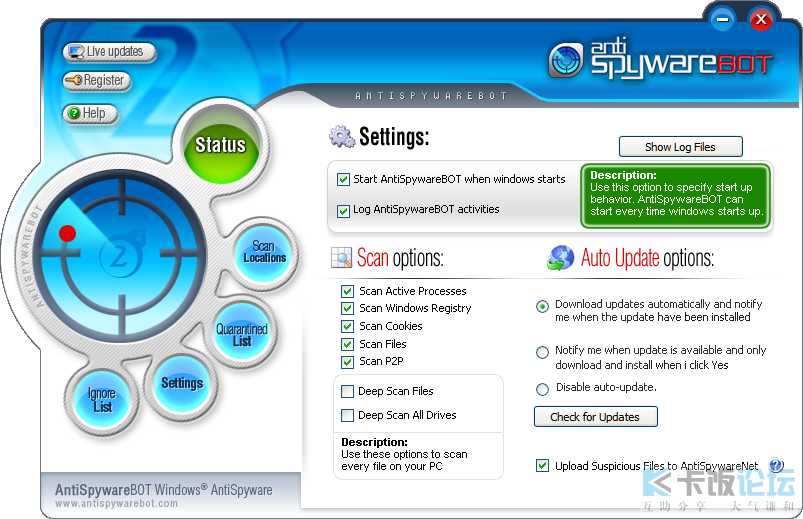Click the blue help question mark icon
The height and width of the screenshot is (519, 803).
pyautogui.click(x=776, y=466)
